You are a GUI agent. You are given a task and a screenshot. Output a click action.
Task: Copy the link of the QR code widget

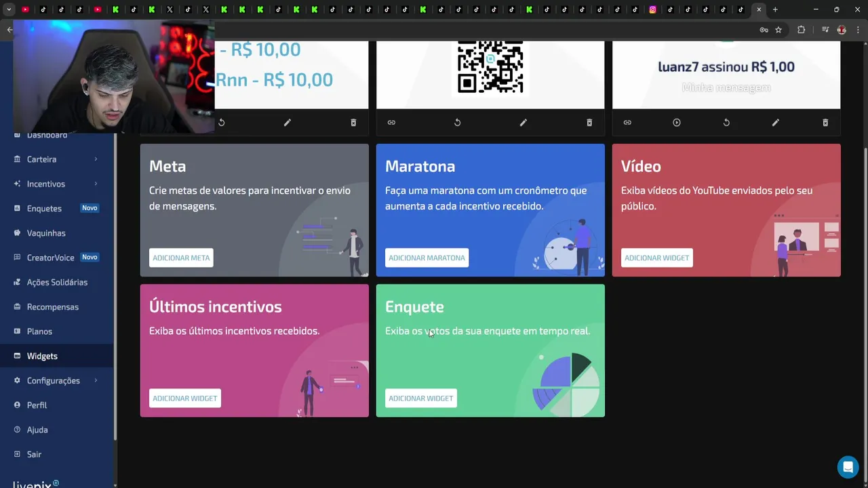[391, 123]
